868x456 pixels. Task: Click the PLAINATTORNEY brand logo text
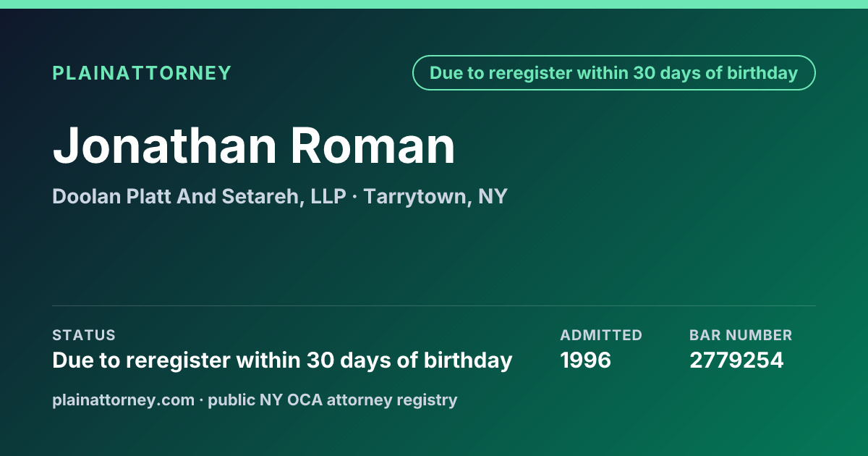coord(142,73)
